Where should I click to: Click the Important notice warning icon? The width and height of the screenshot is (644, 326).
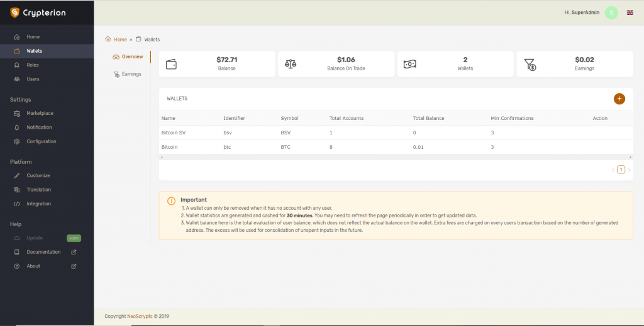pos(171,201)
